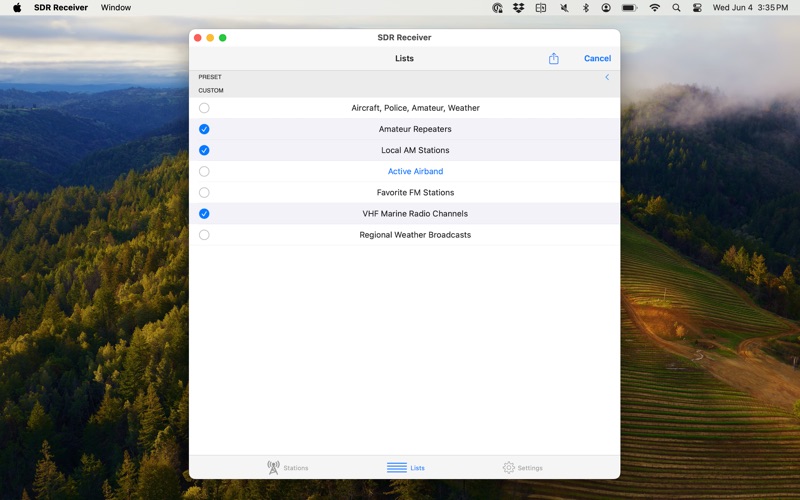Click the Bluetooth menu bar icon
This screenshot has width=800, height=500.
(x=586, y=8)
